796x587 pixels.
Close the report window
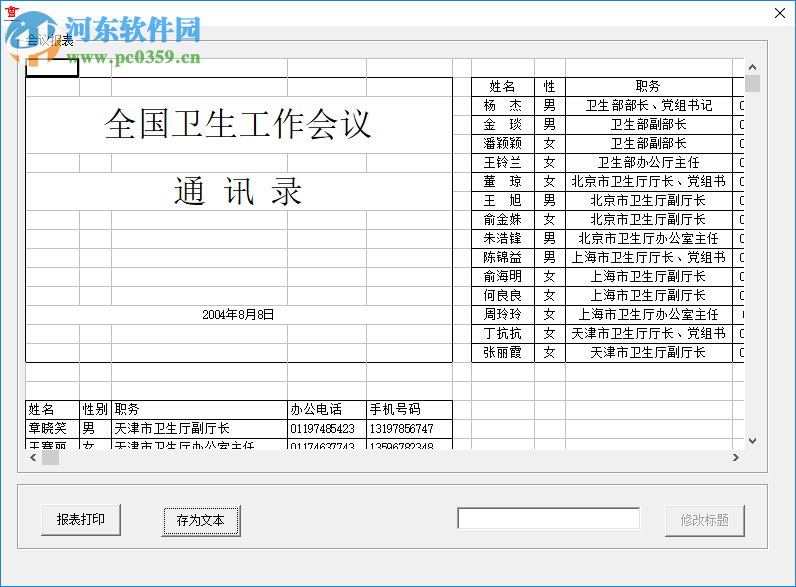(x=780, y=13)
